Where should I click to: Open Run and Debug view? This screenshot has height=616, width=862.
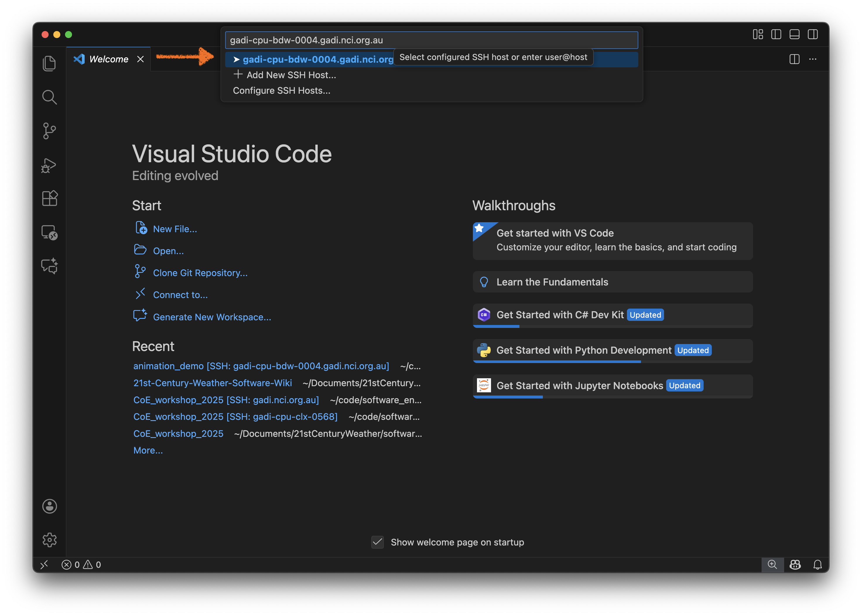click(49, 165)
